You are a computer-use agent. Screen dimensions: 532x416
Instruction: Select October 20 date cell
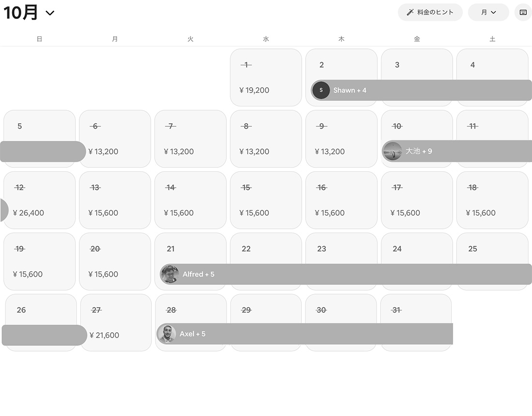pos(115,262)
